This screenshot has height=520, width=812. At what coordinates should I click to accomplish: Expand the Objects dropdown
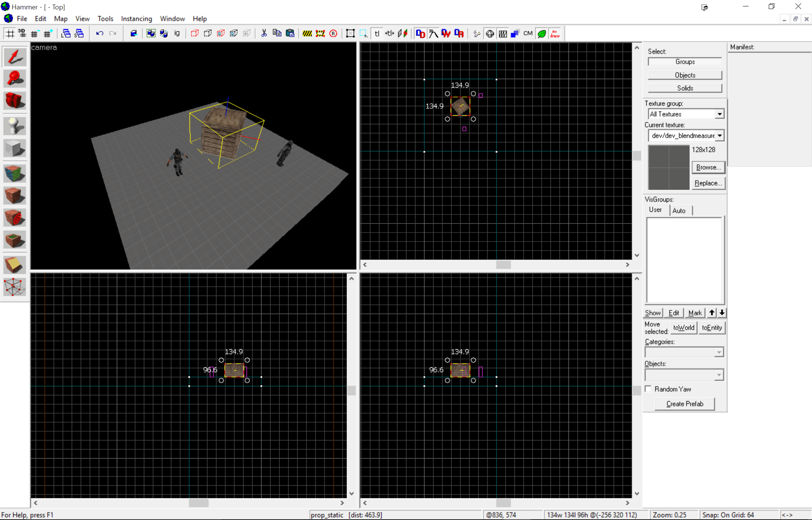click(719, 375)
